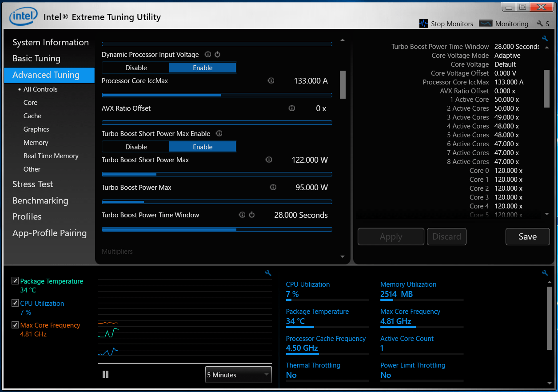
Task: Set Turbo Boost Short Power Max Enable to Disable
Action: [x=136, y=147]
